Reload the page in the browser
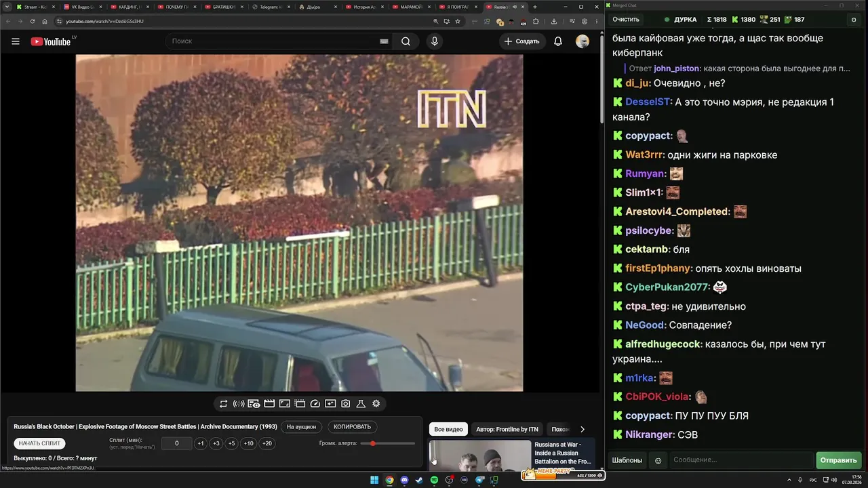868x488 pixels. point(33,21)
